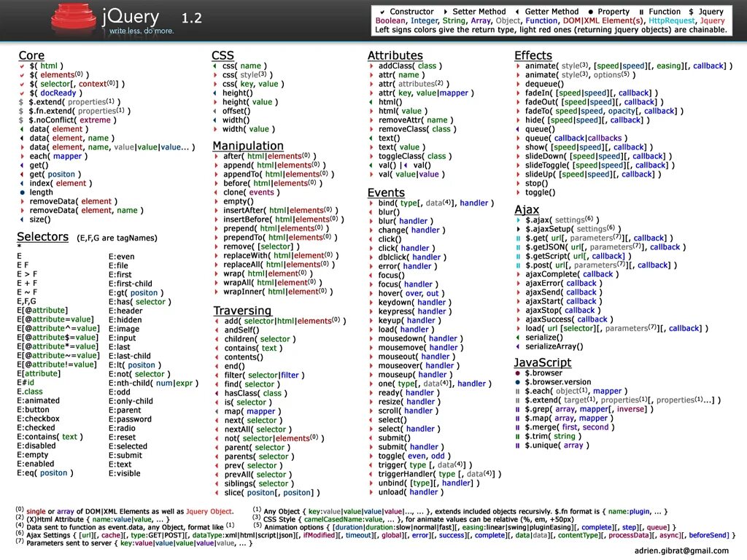Click the Setter Method legend arrow icon
747x560 pixels.
coord(446,12)
